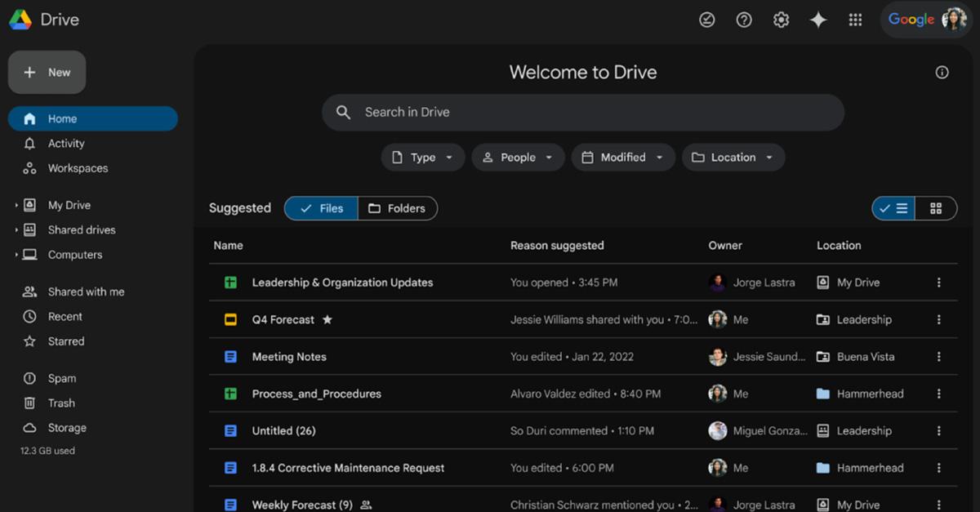Open Activity from the sidebar
This screenshot has height=512, width=980.
coord(66,143)
